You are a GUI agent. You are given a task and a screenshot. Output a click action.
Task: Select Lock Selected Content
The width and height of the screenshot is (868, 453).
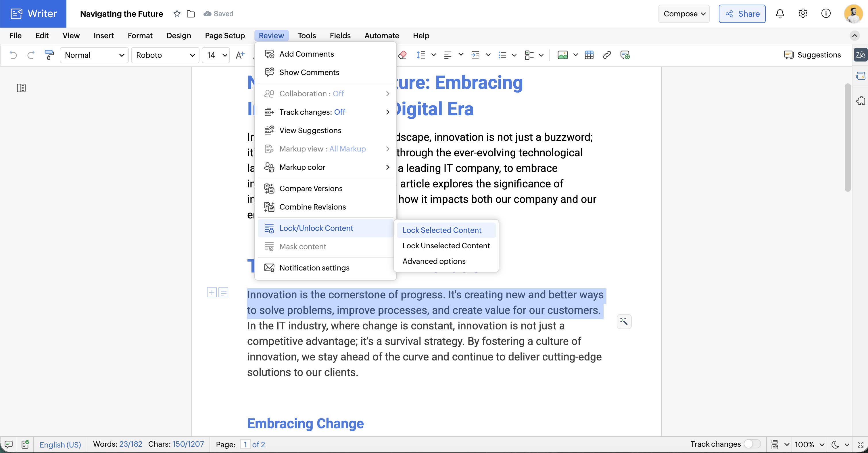click(442, 230)
